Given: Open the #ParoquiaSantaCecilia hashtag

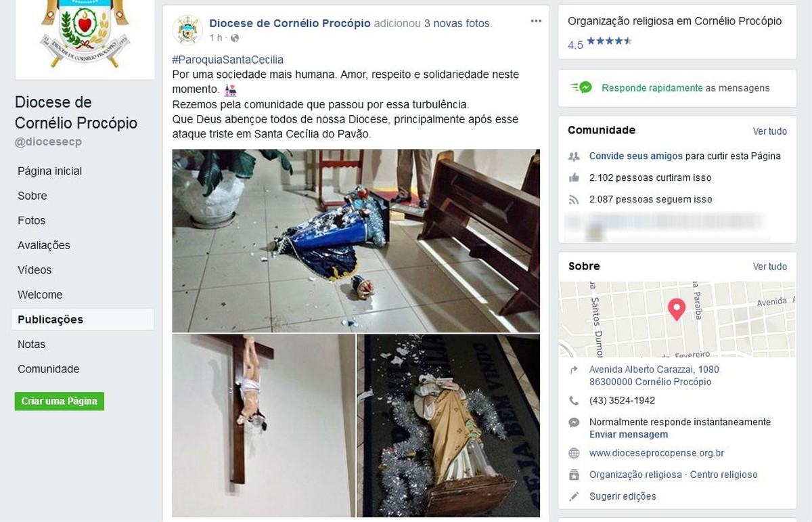Looking at the screenshot, I should 228,60.
